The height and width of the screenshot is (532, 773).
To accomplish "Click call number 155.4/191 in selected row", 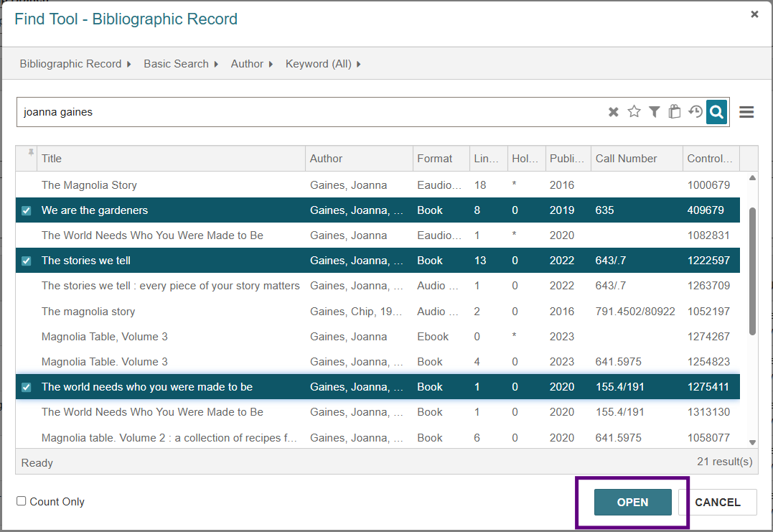I will pyautogui.click(x=619, y=387).
